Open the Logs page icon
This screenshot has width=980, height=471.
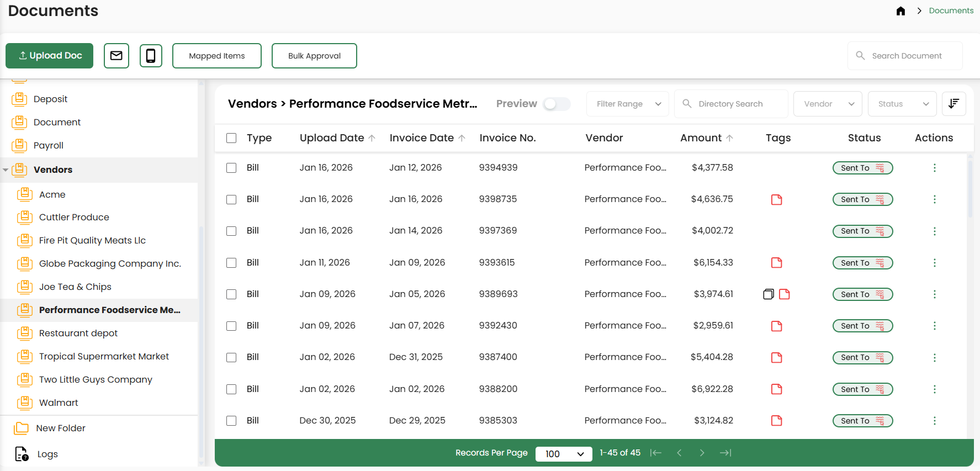[x=22, y=454]
